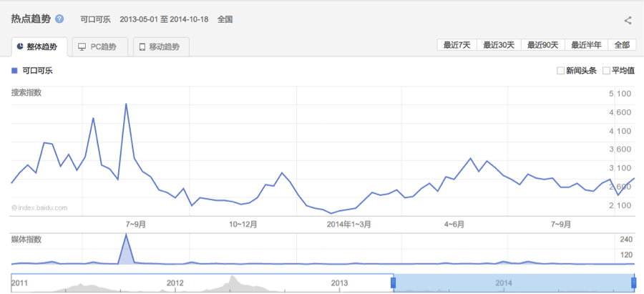Viewport: 644px width, 294px height.
Task: Toggle the 可口可乐 legend blue square
Action: (x=14, y=71)
